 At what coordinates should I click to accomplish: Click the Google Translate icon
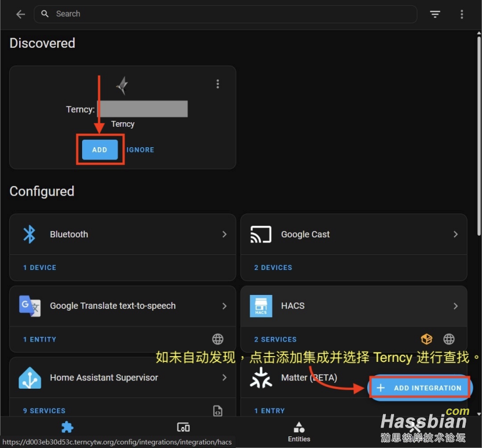pyautogui.click(x=30, y=306)
